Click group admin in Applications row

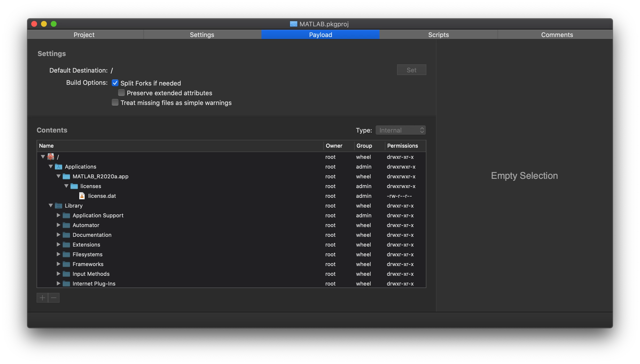point(363,166)
